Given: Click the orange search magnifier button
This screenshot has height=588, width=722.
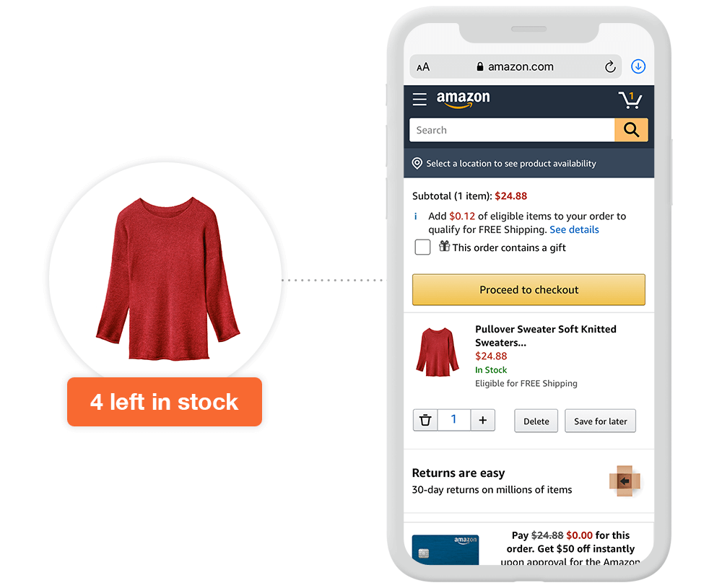Looking at the screenshot, I should coord(631,130).
